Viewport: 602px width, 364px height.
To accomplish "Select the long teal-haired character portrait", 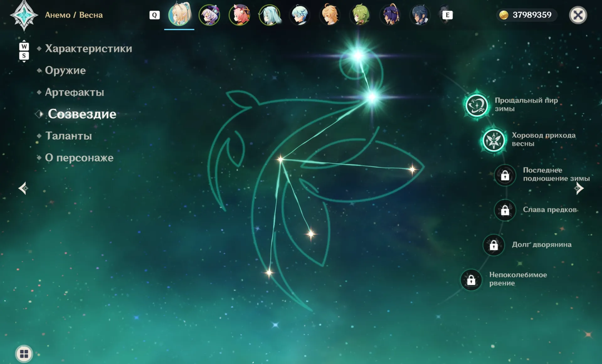I will click(270, 14).
